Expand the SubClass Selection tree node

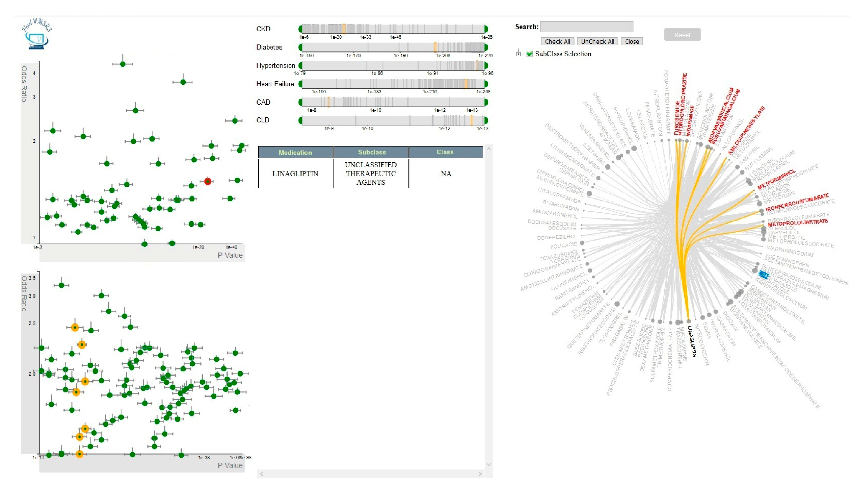coord(519,54)
